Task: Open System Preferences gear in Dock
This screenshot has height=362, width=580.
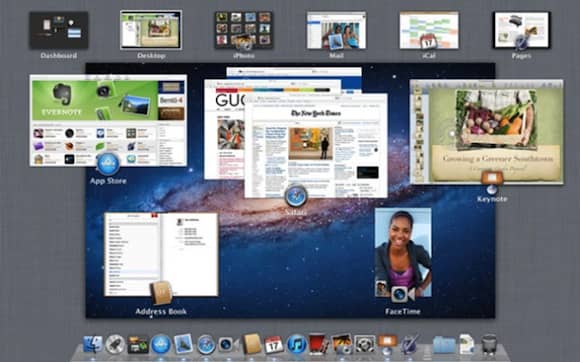Action: [364, 345]
